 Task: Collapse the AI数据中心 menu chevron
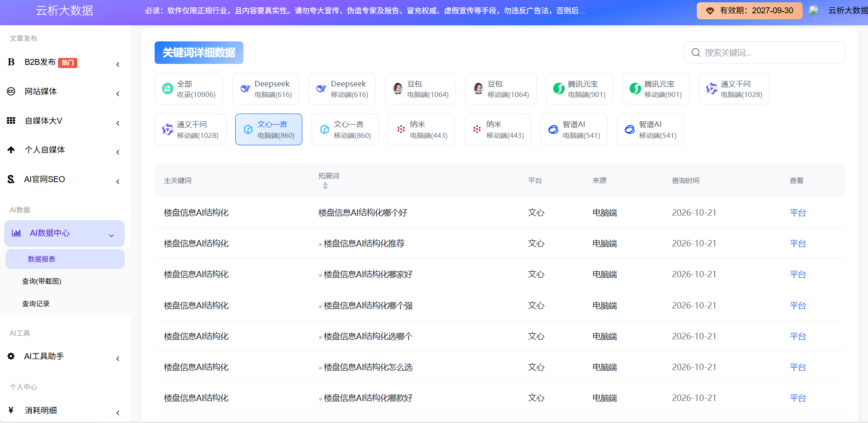pyautogui.click(x=111, y=235)
